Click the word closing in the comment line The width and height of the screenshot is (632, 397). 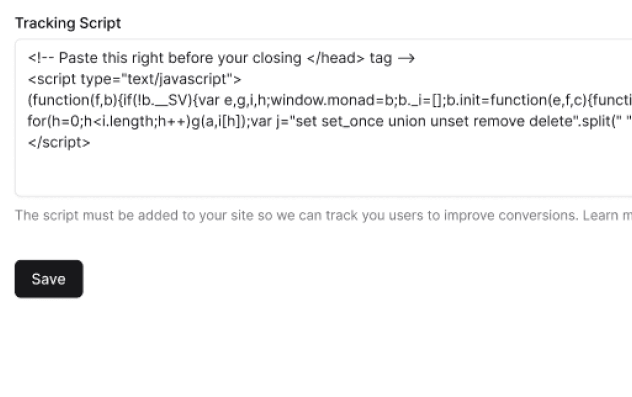click(276, 58)
